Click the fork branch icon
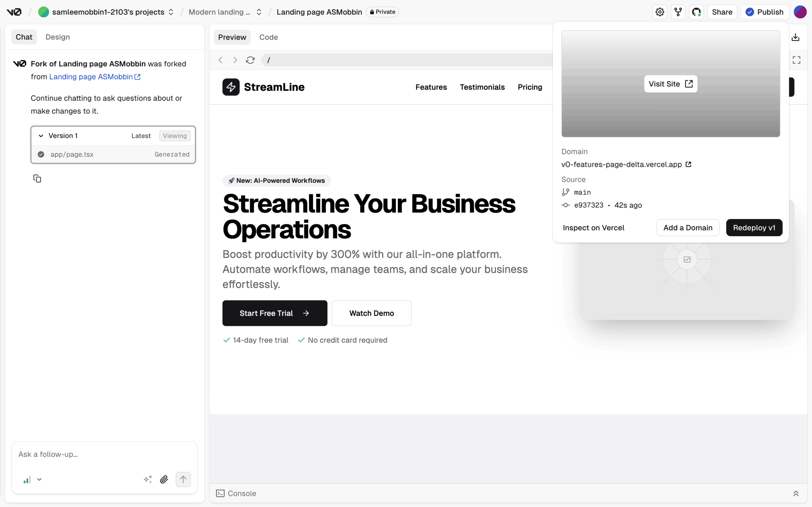812x507 pixels. tap(678, 12)
